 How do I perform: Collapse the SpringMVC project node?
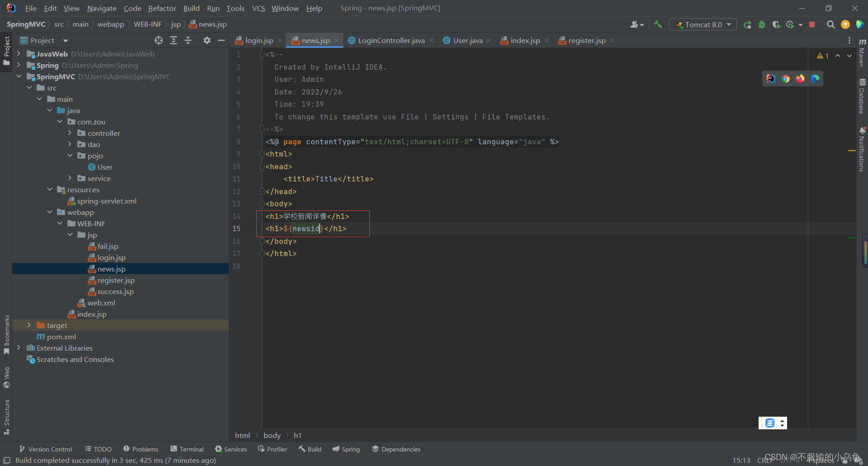pos(19,76)
